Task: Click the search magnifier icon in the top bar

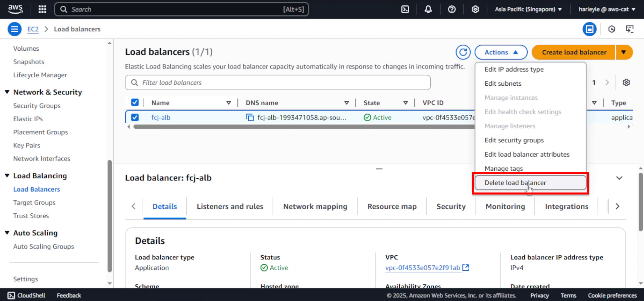Action: click(64, 9)
